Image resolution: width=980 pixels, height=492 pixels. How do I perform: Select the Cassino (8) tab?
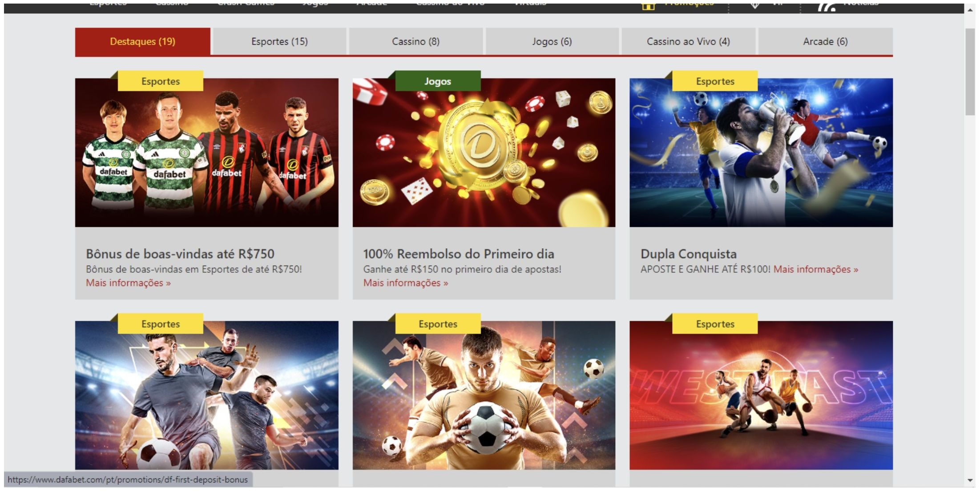pyautogui.click(x=415, y=41)
